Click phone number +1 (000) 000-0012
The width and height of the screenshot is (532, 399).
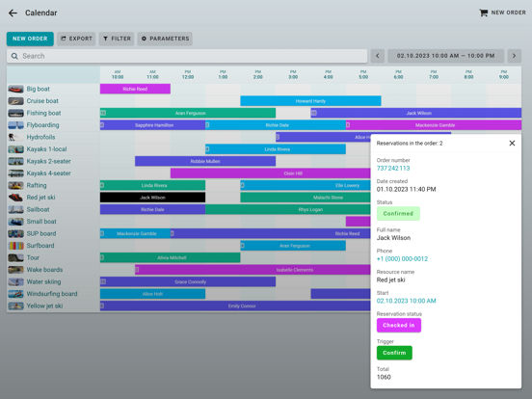pos(402,259)
